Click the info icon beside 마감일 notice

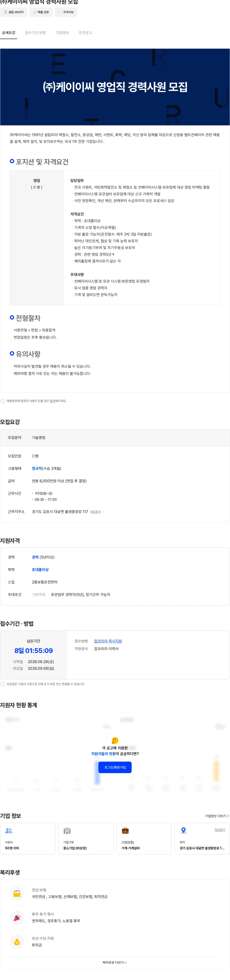click(3, 684)
